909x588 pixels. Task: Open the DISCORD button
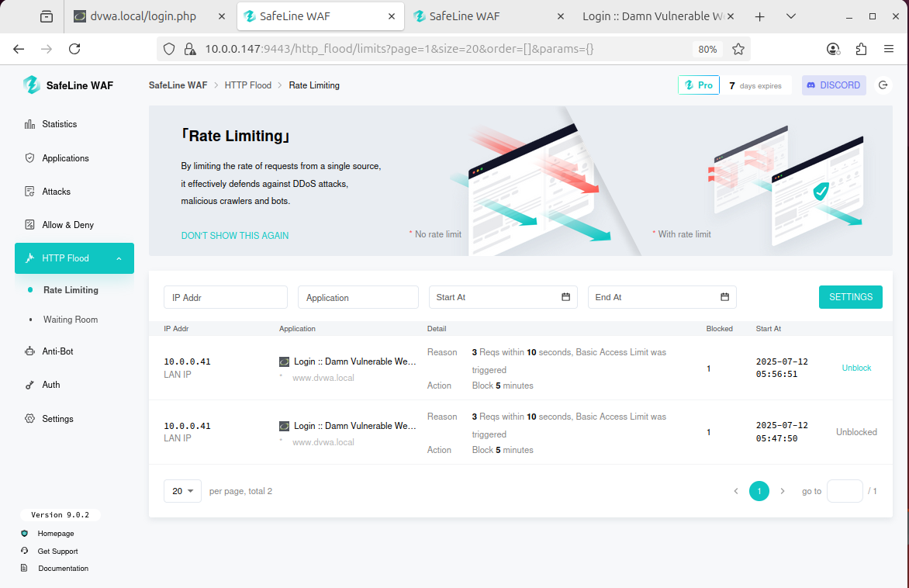(x=834, y=85)
